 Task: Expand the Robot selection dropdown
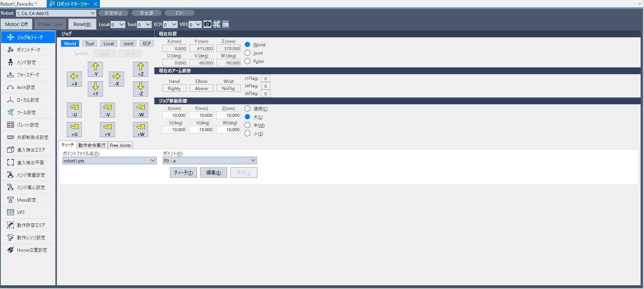93,13
